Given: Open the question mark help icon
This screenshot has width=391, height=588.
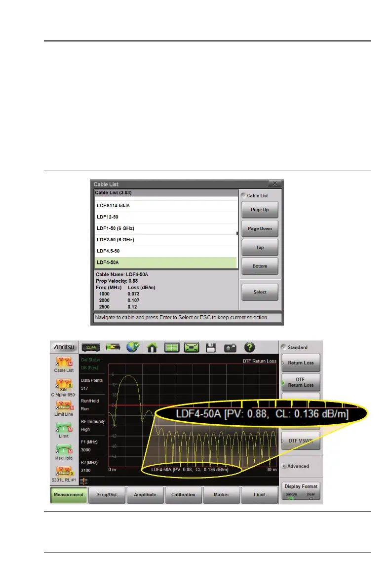Looking at the screenshot, I should coord(249,348).
